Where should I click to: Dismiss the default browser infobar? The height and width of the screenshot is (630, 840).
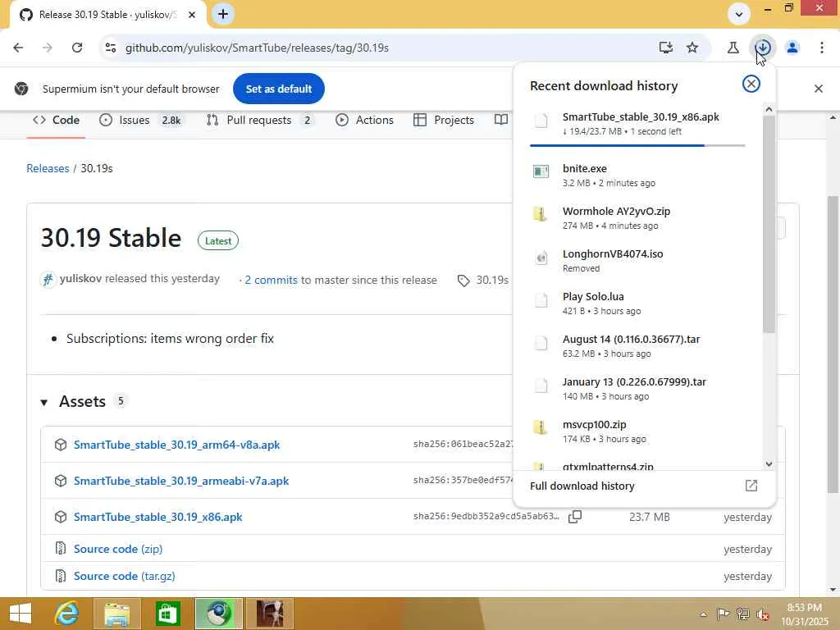click(x=818, y=89)
